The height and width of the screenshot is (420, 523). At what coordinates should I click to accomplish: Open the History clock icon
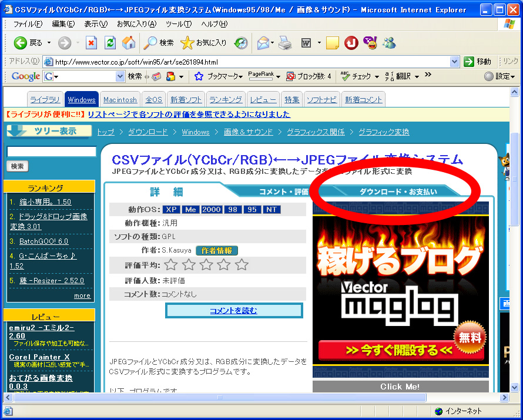point(241,43)
